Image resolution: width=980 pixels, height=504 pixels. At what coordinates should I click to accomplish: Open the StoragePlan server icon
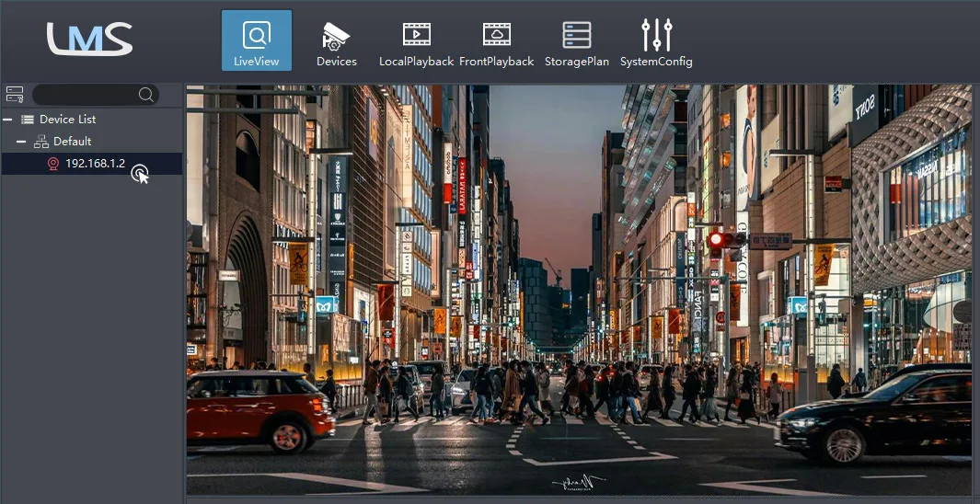coord(576,34)
